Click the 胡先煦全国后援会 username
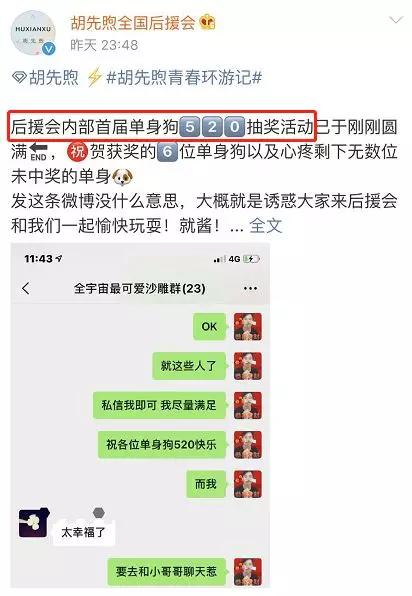The image size is (412, 596). coord(133,23)
